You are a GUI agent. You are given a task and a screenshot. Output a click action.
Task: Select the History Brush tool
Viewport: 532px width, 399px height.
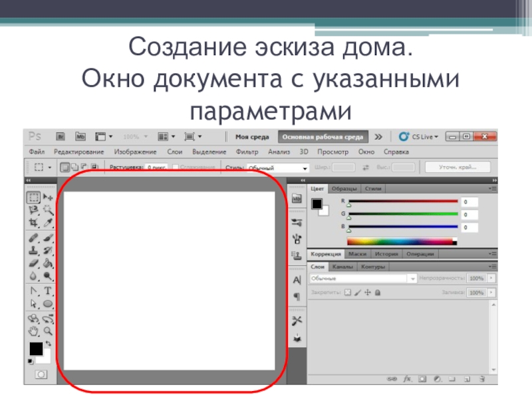[x=48, y=251]
